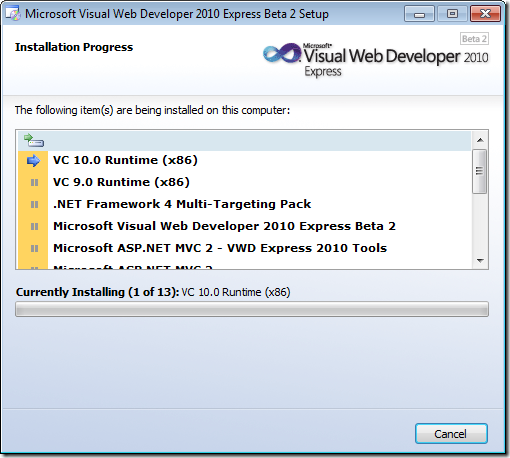Click the list scrollbar thumb
Image resolution: width=510 pixels, height=458 pixels.
point(480,171)
